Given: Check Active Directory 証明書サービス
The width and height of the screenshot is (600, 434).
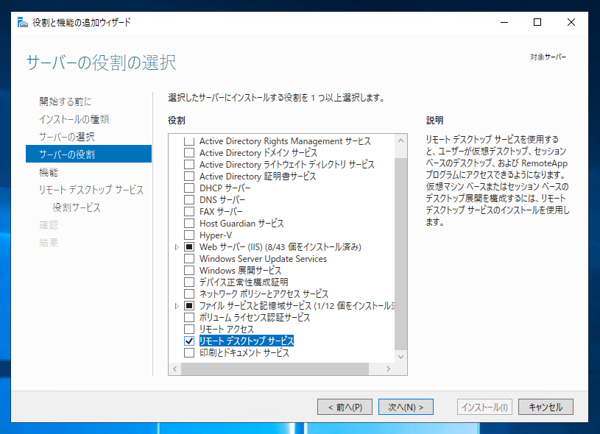Looking at the screenshot, I should click(189, 176).
